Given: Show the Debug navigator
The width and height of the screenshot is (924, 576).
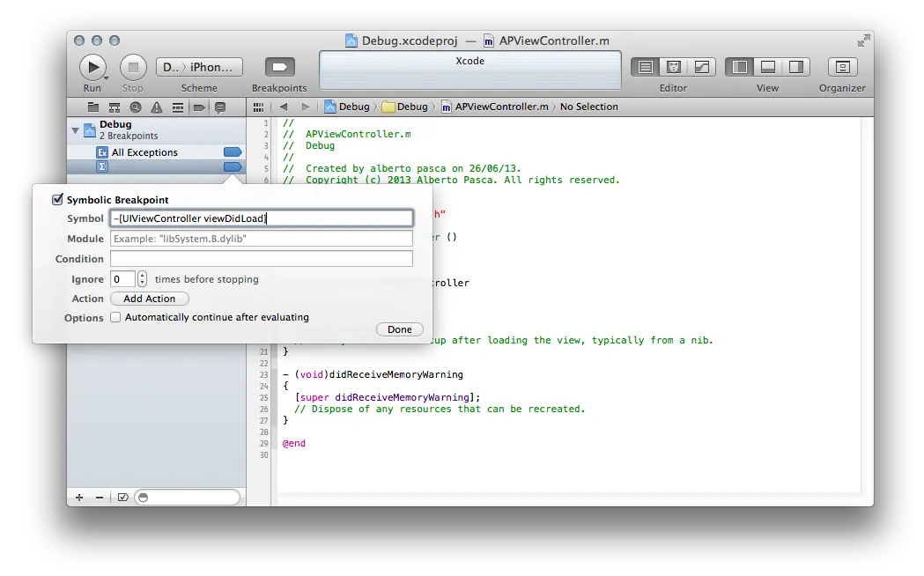Looking at the screenshot, I should 177,107.
